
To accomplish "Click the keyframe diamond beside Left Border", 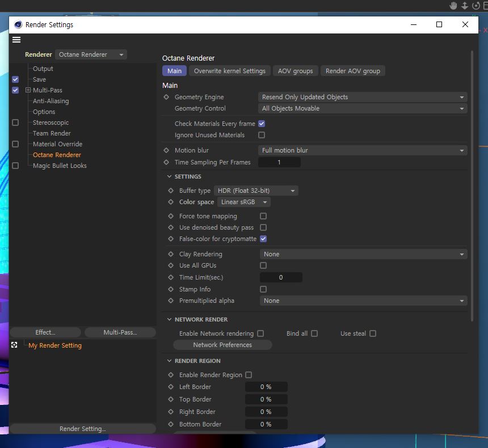I will click(171, 387).
